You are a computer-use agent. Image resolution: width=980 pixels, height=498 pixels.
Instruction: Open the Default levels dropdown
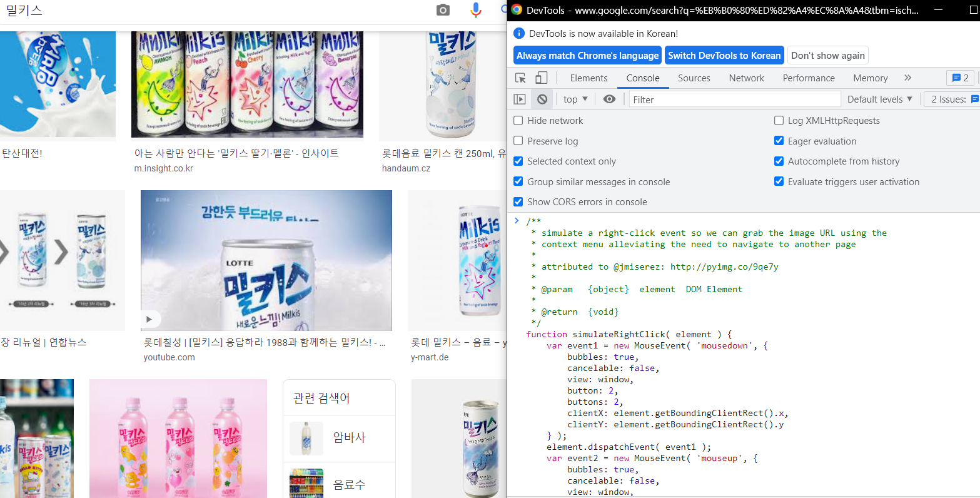coord(880,99)
